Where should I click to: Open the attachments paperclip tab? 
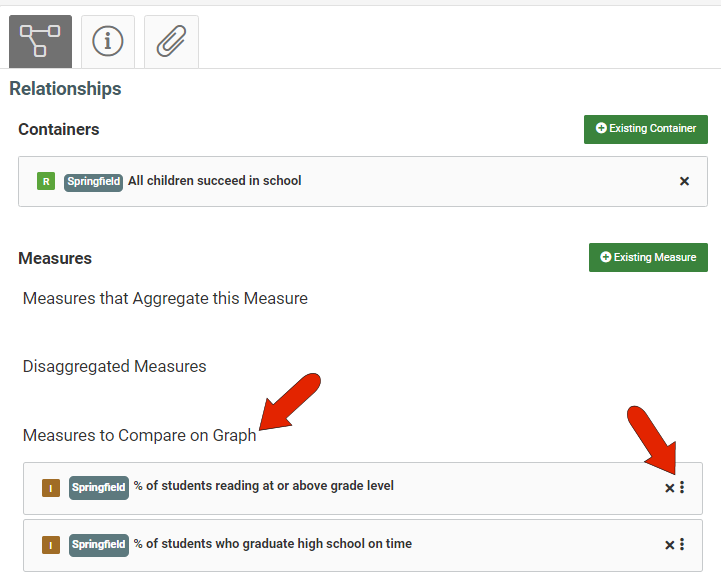[x=172, y=41]
